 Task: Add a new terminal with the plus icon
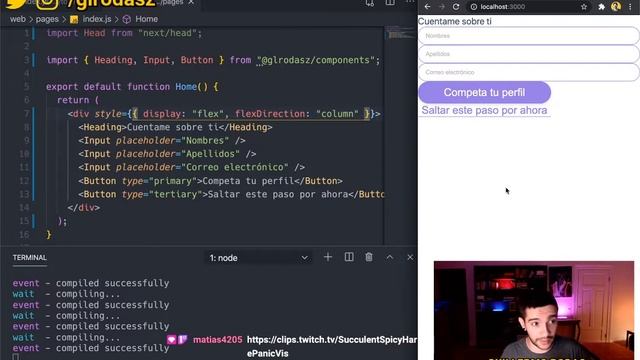[327, 257]
